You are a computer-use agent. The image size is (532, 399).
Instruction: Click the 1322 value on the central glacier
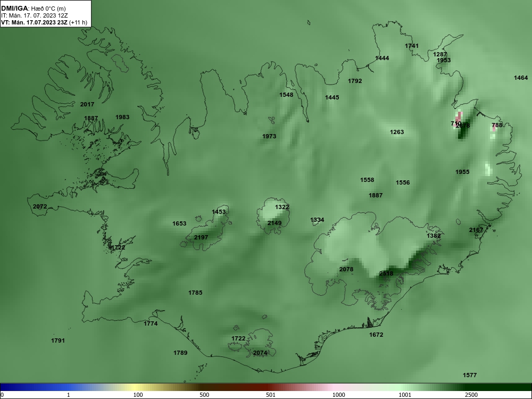(x=282, y=207)
